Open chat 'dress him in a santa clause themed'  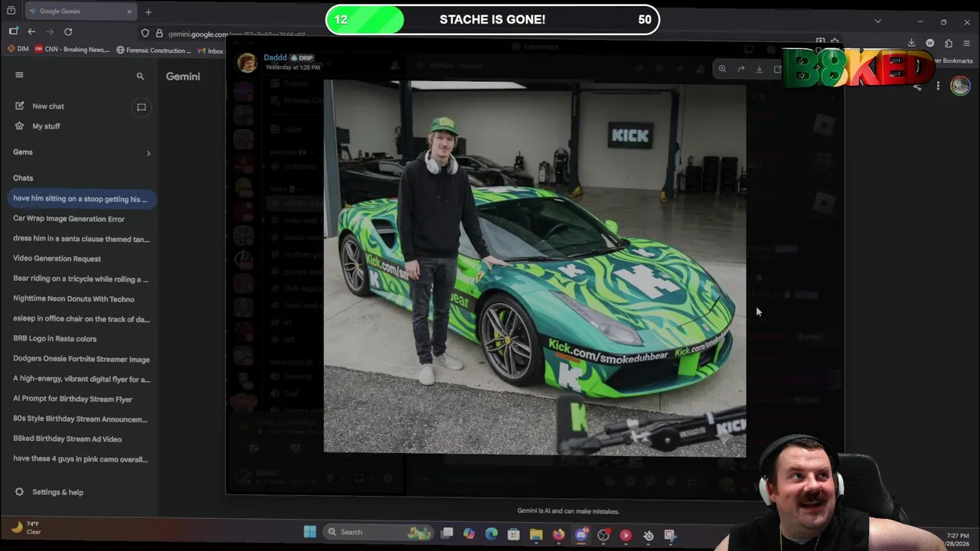82,239
